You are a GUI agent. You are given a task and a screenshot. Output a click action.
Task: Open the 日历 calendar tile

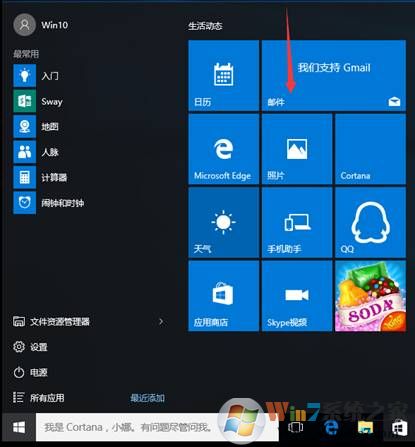(x=223, y=75)
